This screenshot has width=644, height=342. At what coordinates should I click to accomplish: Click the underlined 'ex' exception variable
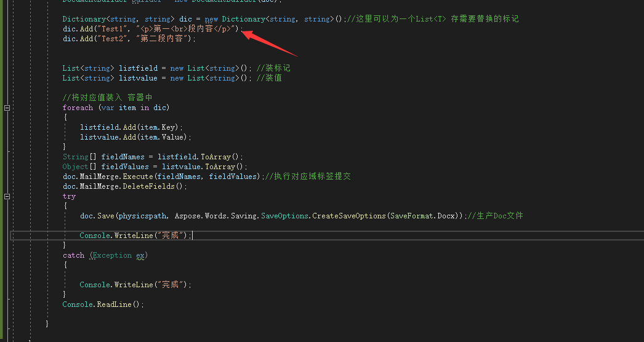140,255
